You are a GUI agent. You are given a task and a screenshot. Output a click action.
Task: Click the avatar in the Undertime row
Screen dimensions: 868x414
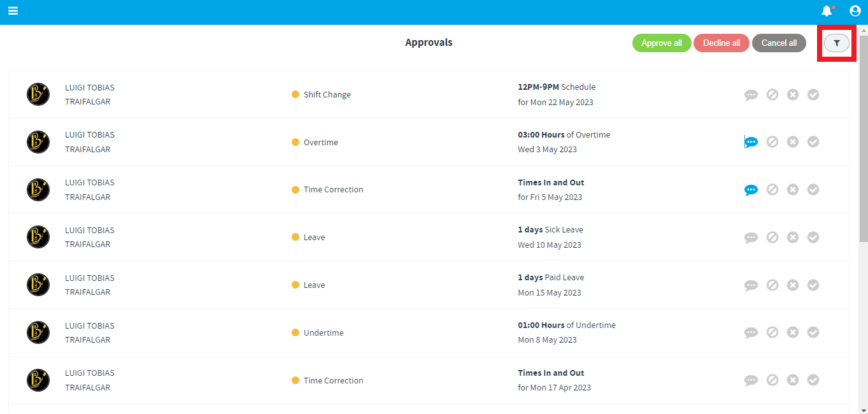point(38,332)
